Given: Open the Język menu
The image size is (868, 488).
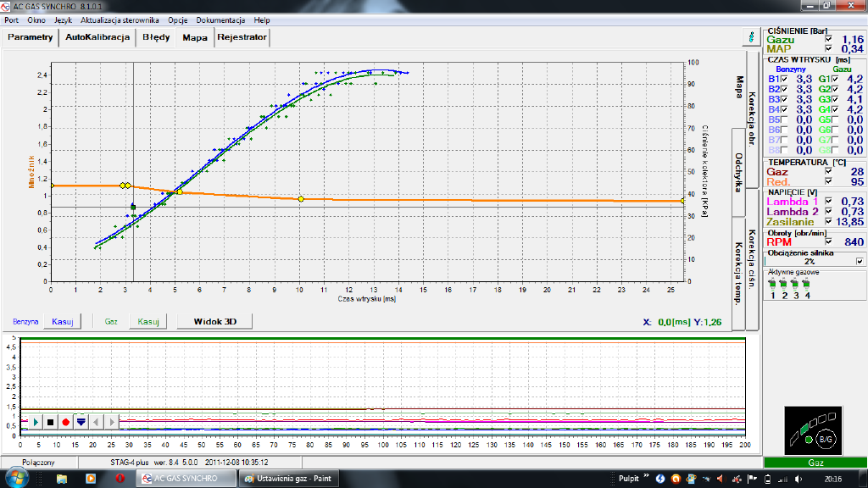Looking at the screenshot, I should [63, 20].
